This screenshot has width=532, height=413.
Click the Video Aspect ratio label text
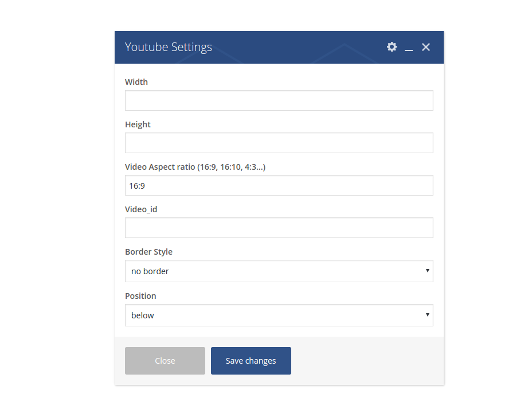(x=195, y=167)
